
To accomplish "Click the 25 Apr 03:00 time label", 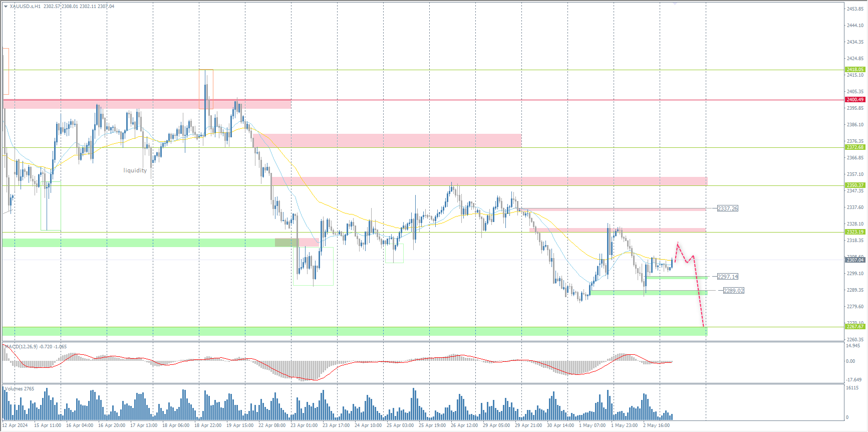I will 400,425.
